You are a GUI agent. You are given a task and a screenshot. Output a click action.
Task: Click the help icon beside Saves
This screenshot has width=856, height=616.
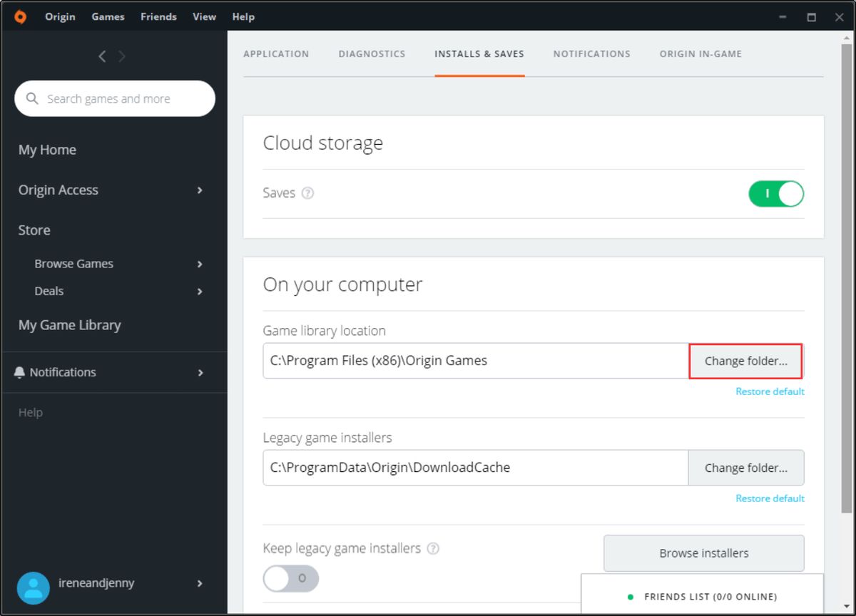[x=307, y=193]
